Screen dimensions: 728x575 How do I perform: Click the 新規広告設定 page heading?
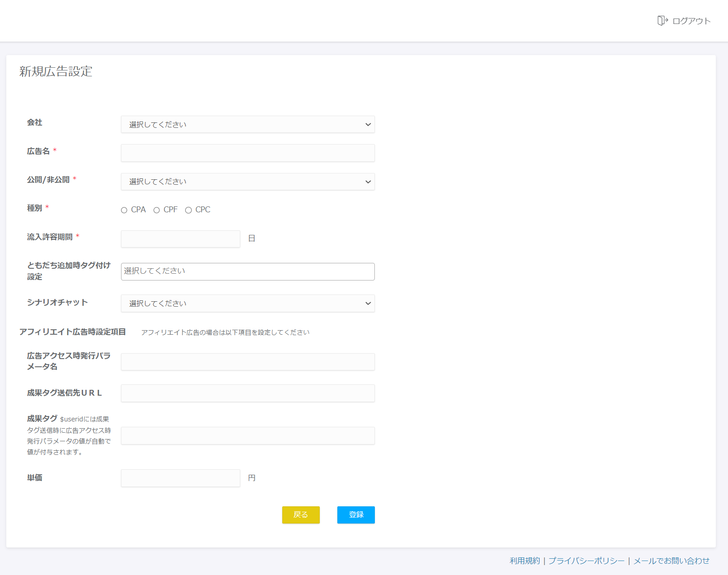tap(56, 71)
